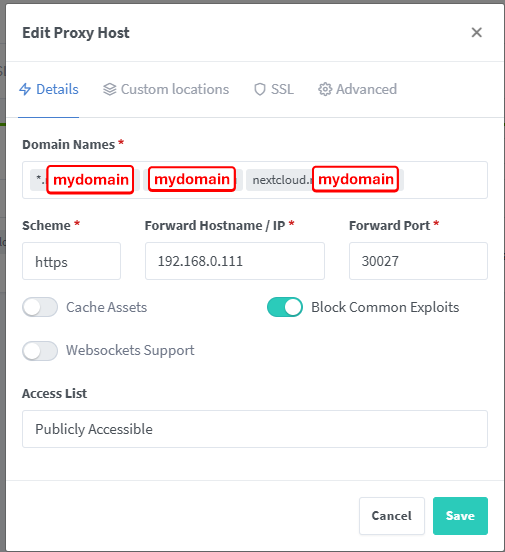This screenshot has height=552, width=505.
Task: Enable the Cache Assets toggle
Action: click(40, 307)
